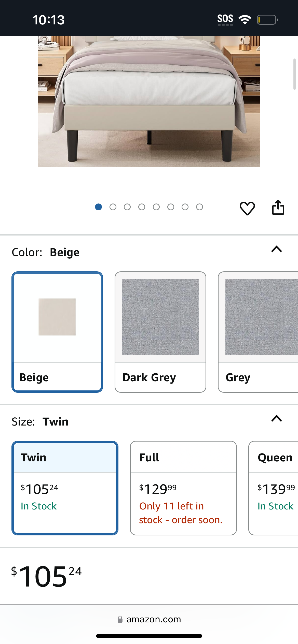
Task: Select the fourth carousel dot
Action: point(142,207)
